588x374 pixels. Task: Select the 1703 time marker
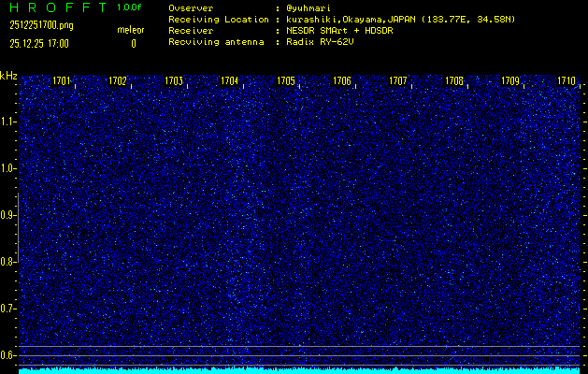pyautogui.click(x=174, y=81)
